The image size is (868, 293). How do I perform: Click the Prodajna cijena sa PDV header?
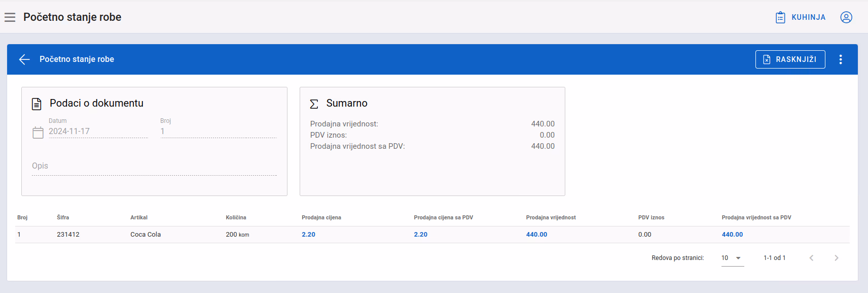[443, 217]
